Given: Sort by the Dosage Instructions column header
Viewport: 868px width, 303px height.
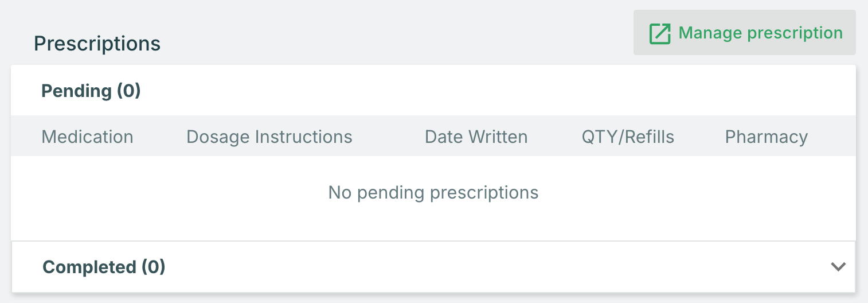Looking at the screenshot, I should pyautogui.click(x=269, y=137).
